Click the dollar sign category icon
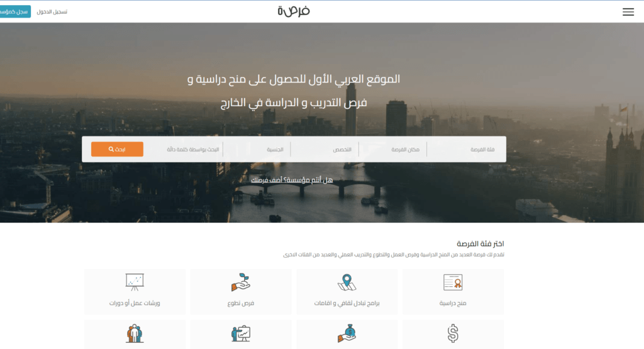This screenshot has width=644, height=349. tap(453, 333)
